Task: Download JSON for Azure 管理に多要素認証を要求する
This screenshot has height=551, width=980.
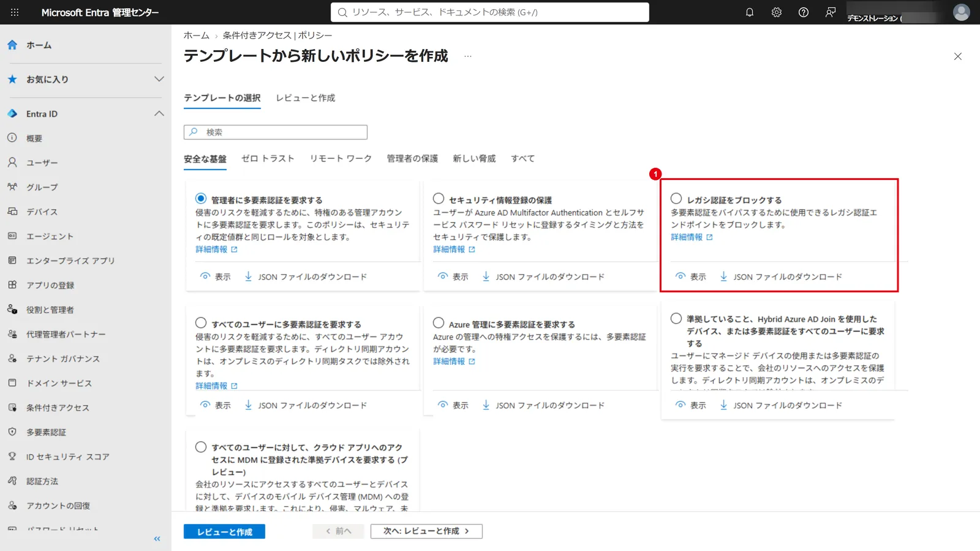Action: (x=543, y=405)
